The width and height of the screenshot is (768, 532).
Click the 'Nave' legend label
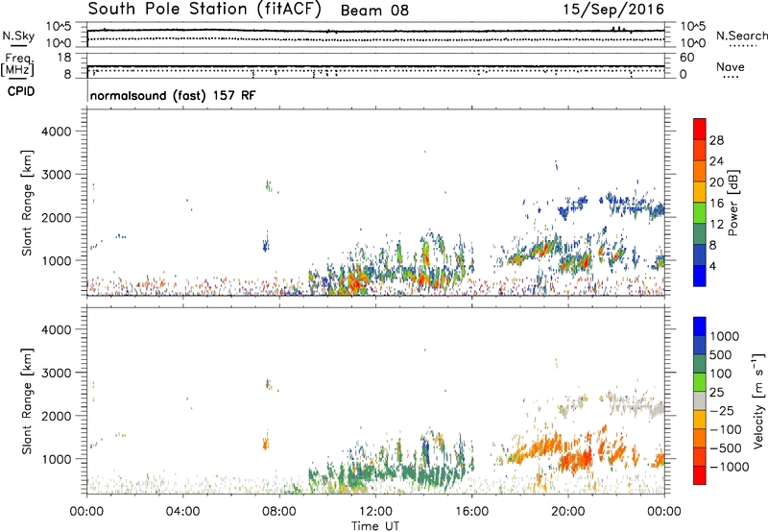[731, 67]
